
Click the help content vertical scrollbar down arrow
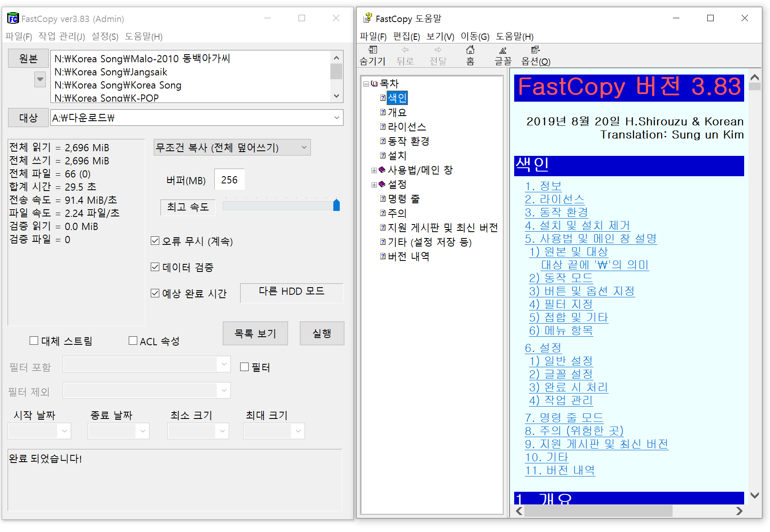coord(754,495)
